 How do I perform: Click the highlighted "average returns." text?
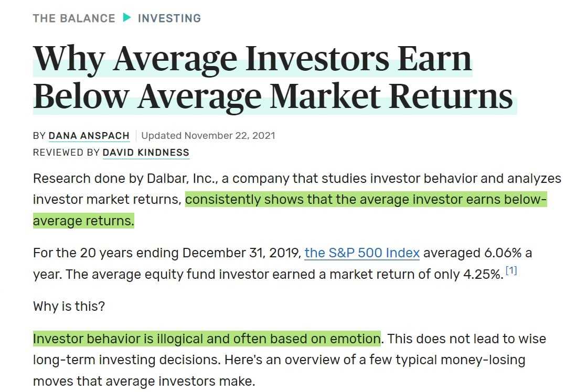83,221
